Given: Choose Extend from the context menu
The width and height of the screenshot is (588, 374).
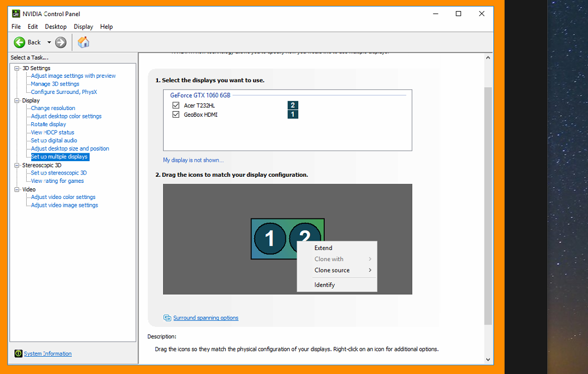Looking at the screenshot, I should pos(323,248).
